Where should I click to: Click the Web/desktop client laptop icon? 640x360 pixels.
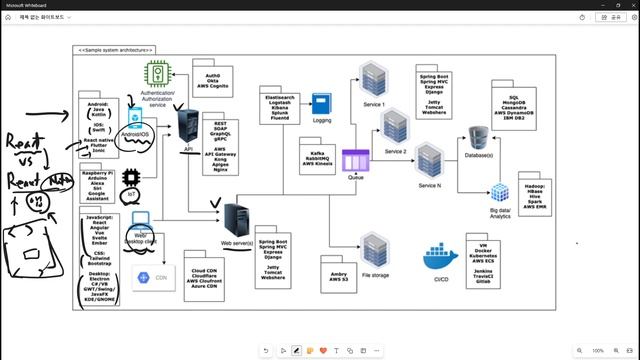(140, 221)
